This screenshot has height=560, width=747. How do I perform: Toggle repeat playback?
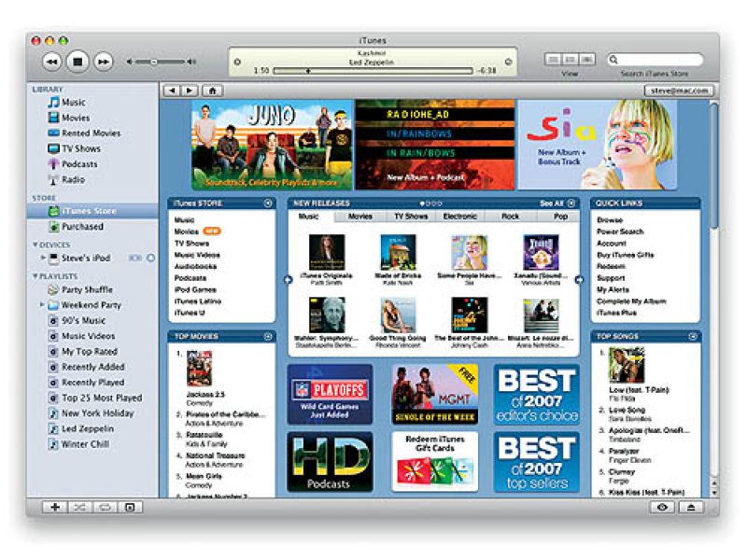point(105,507)
